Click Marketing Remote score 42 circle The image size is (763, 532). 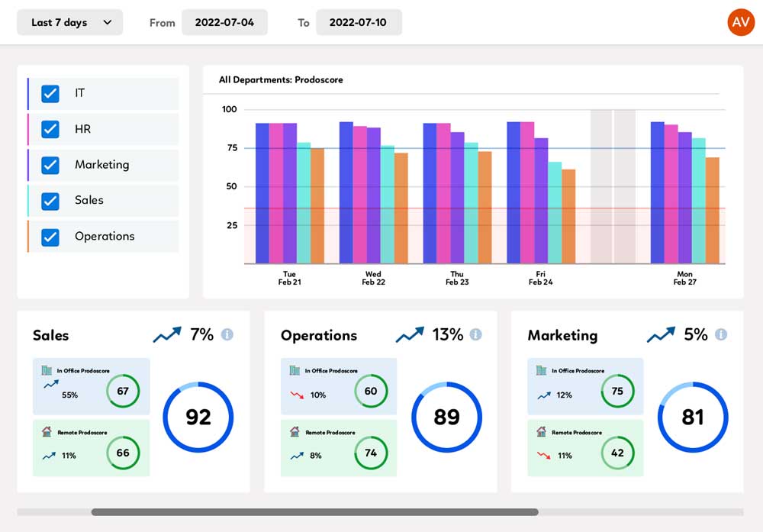[x=617, y=453]
